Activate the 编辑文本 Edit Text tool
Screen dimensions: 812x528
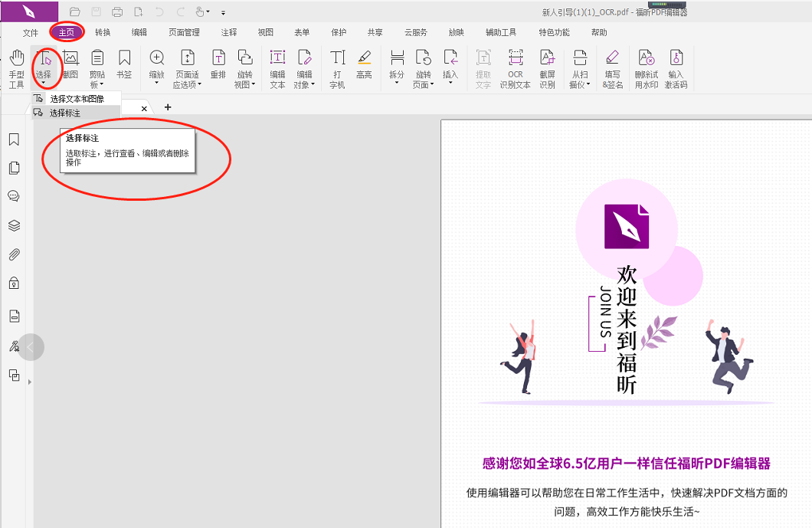pos(277,67)
